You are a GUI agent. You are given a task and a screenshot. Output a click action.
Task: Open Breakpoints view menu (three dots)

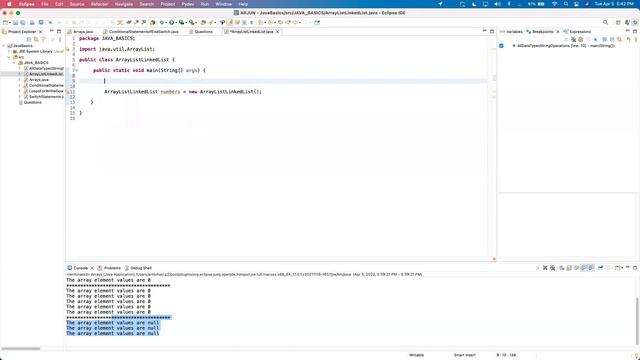point(636,40)
